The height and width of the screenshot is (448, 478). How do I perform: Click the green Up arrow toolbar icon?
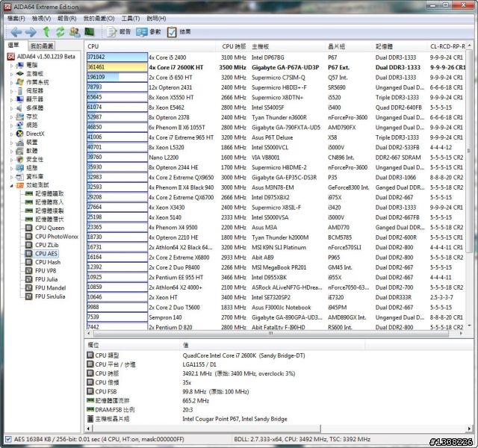point(46,31)
